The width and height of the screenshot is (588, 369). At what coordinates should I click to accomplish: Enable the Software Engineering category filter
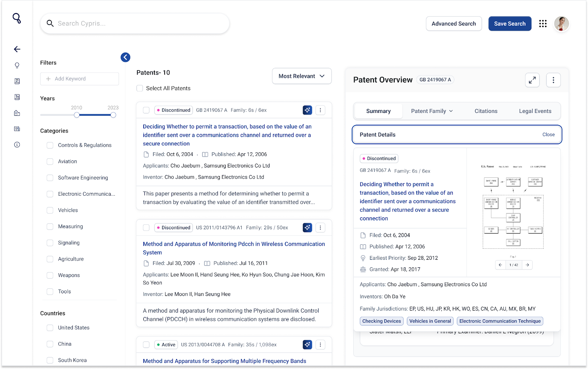point(50,178)
